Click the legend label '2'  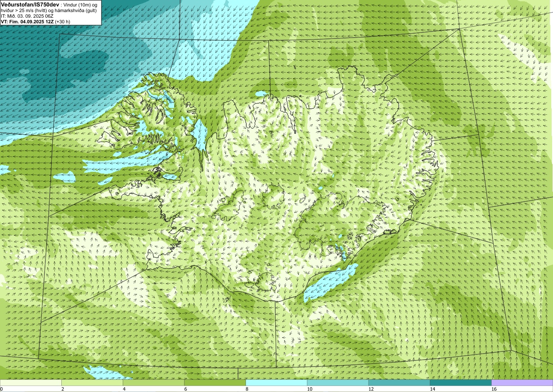pos(63,389)
